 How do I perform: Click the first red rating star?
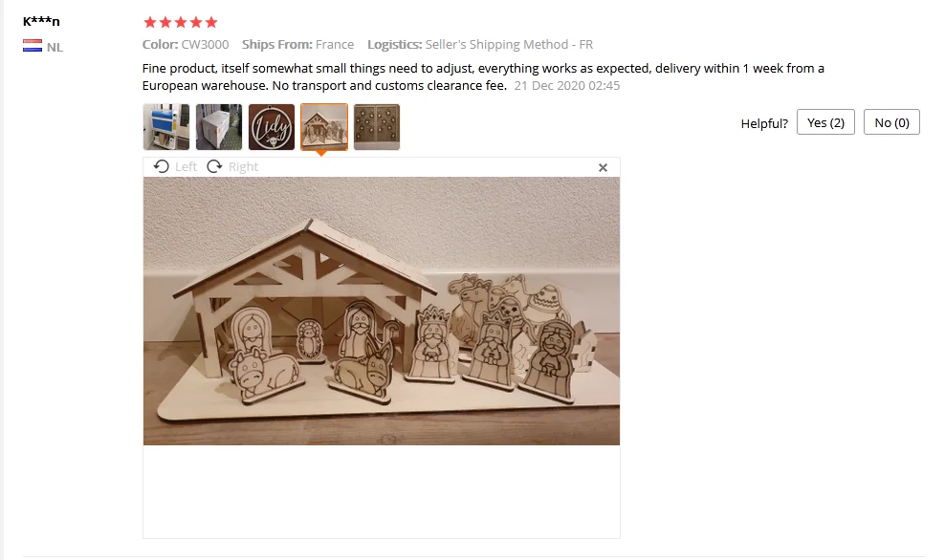150,22
